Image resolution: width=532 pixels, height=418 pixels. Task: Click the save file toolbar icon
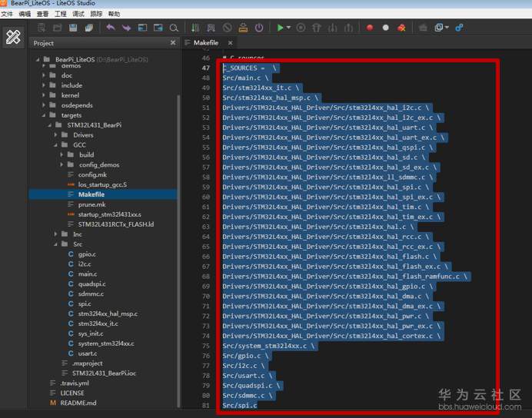click(73, 28)
